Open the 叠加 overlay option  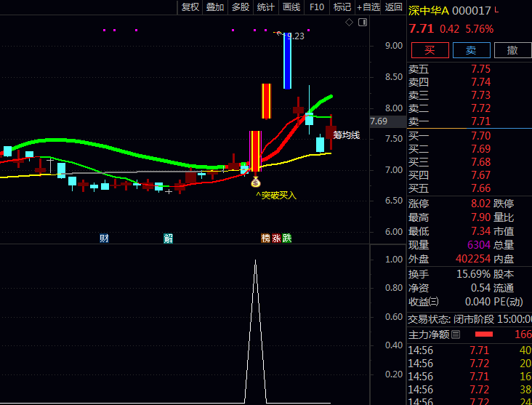point(215,7)
